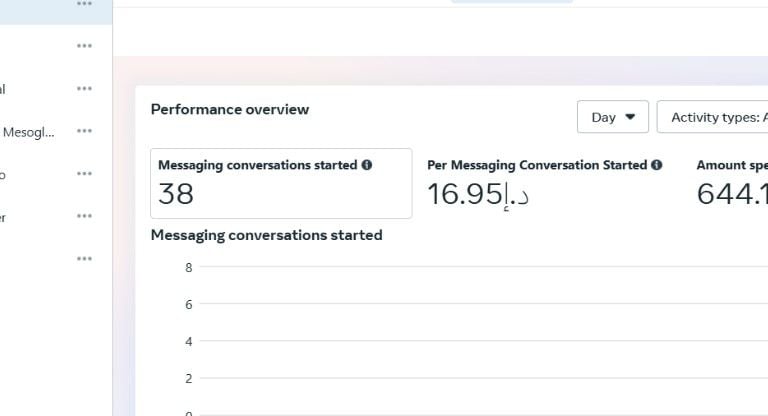Expand the Day time-granularity dropdown
The height and width of the screenshot is (416, 768).
[x=612, y=117]
